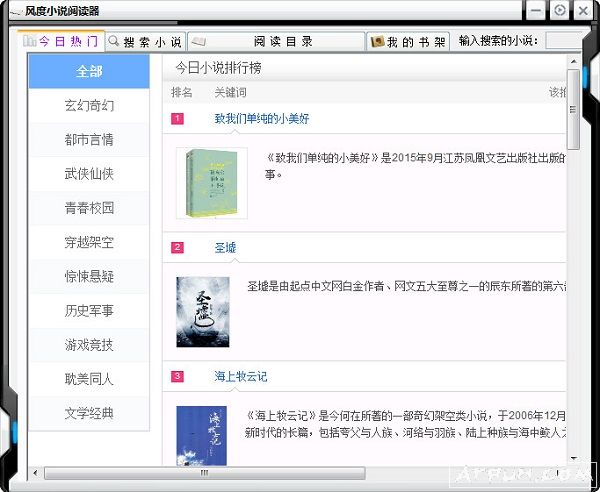Image resolution: width=600 pixels, height=492 pixels.
Task: Select the 全部 category
Action: pos(89,71)
